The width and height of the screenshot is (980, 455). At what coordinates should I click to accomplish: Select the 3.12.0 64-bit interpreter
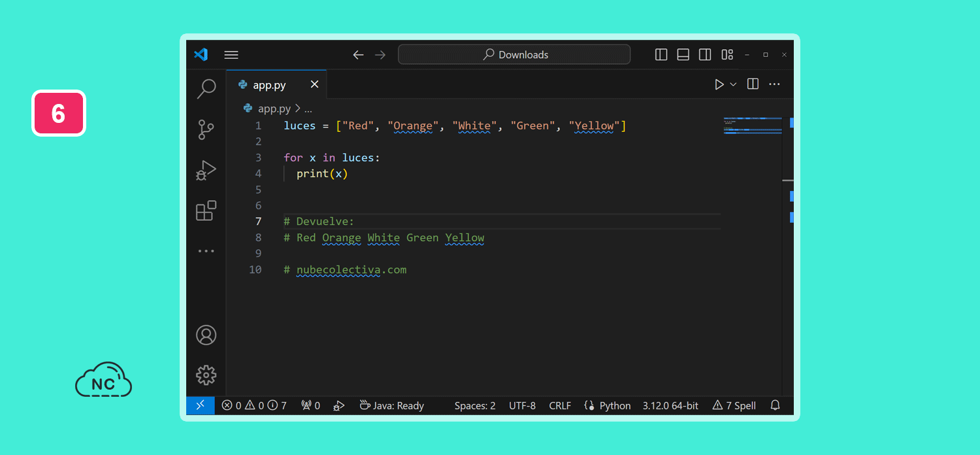[x=670, y=405]
